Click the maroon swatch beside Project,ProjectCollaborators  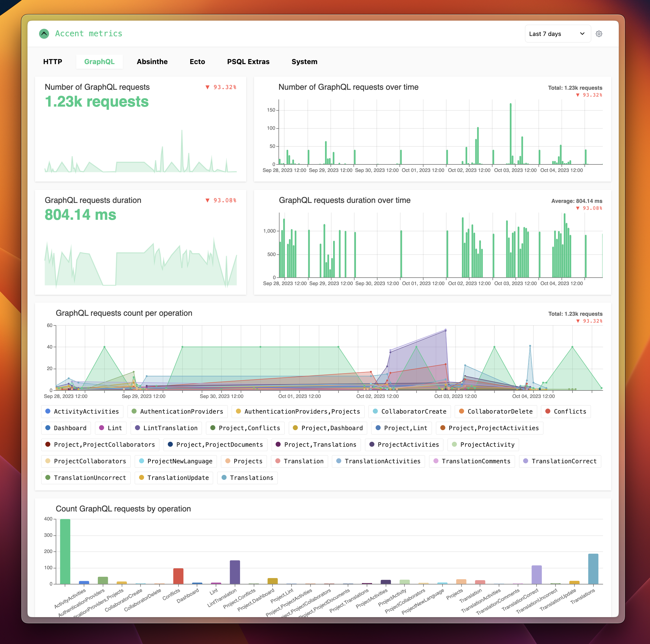[48, 444]
